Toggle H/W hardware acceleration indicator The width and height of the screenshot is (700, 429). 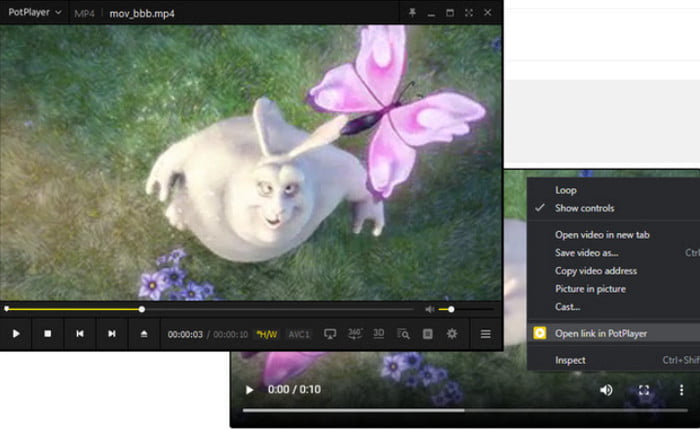[267, 334]
